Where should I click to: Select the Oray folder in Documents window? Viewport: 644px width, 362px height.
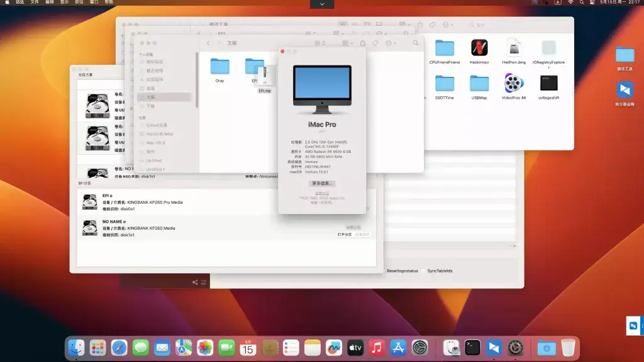219,67
